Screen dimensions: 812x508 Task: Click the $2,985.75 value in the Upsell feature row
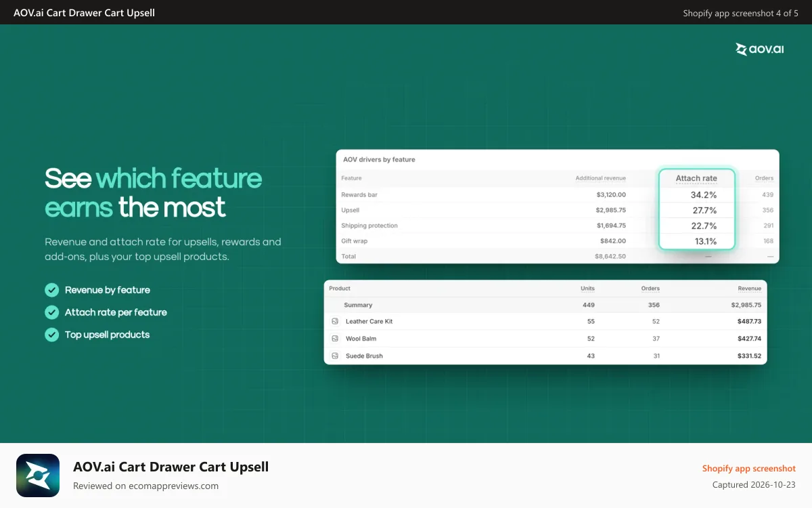[x=611, y=210]
